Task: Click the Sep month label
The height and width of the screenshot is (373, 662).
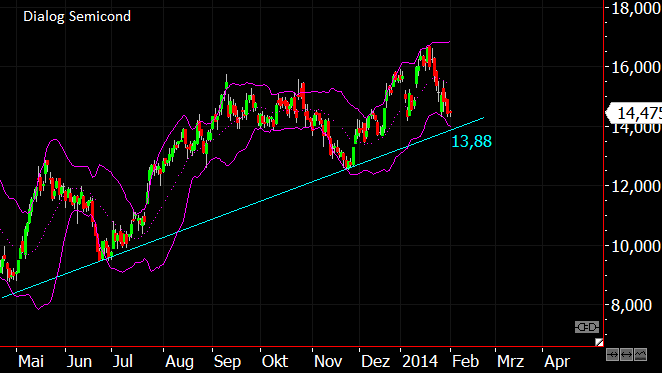Action: [227, 362]
